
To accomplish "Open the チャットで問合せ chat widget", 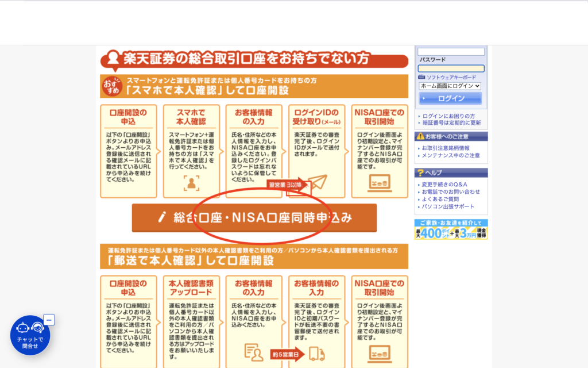I will pyautogui.click(x=30, y=335).
